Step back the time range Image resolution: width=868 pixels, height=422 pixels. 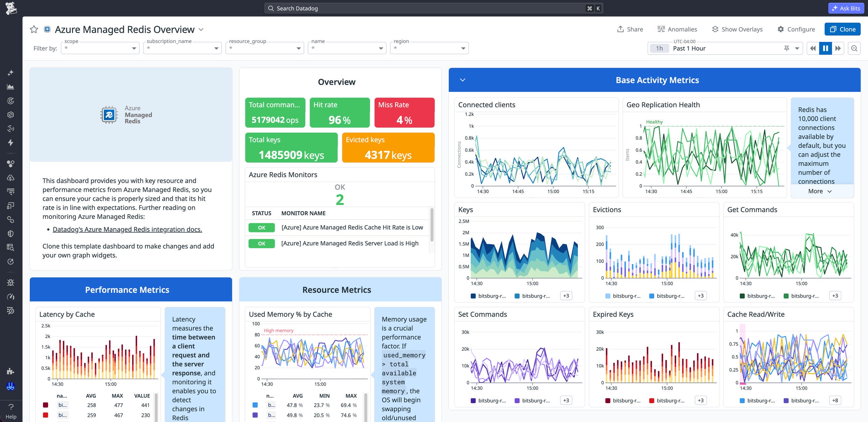point(813,48)
